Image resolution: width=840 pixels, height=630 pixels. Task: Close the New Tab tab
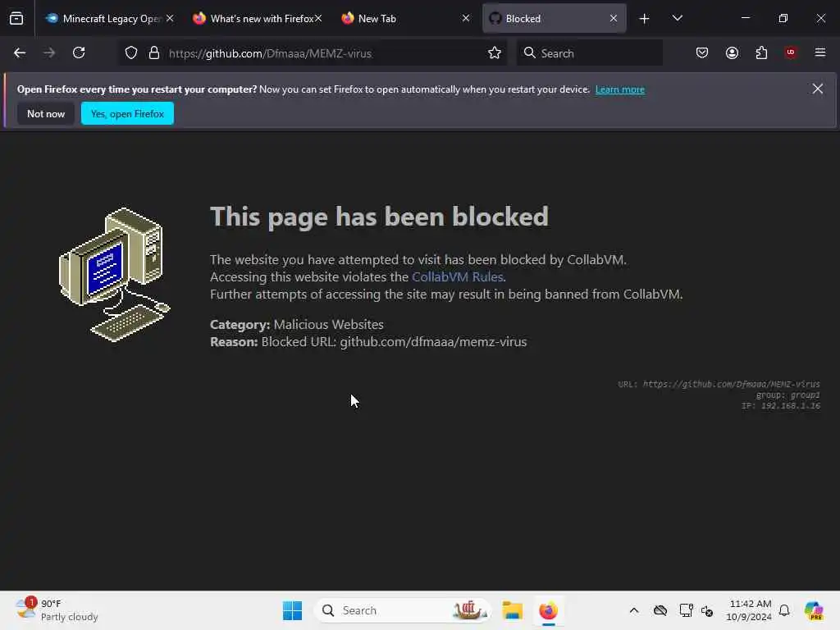466,19
